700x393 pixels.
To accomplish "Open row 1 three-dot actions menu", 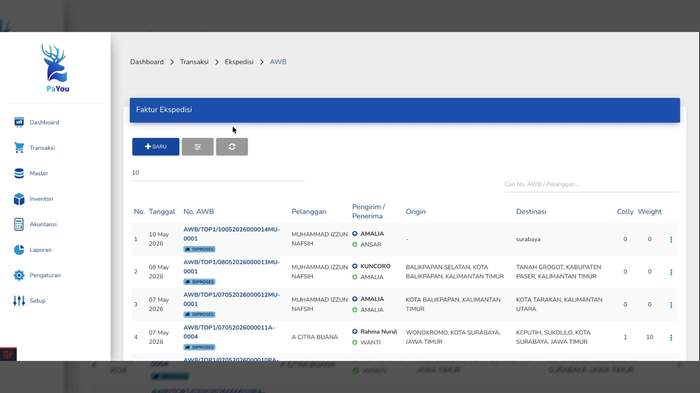I will pyautogui.click(x=671, y=239).
